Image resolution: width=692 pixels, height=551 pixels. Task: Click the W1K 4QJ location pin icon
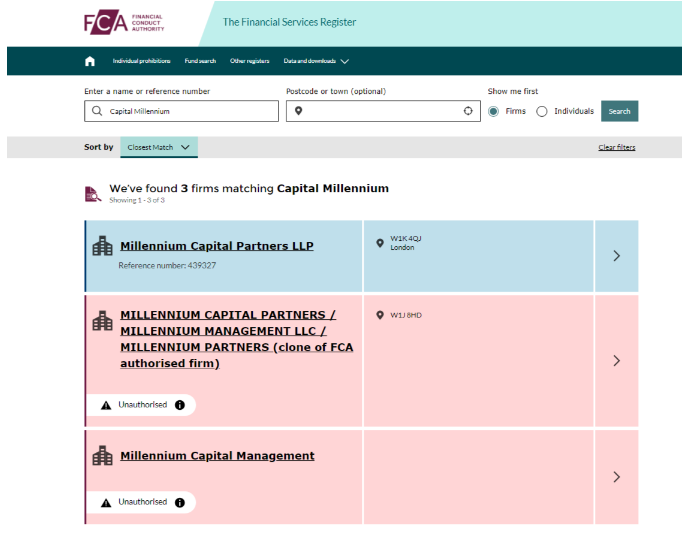(380, 243)
